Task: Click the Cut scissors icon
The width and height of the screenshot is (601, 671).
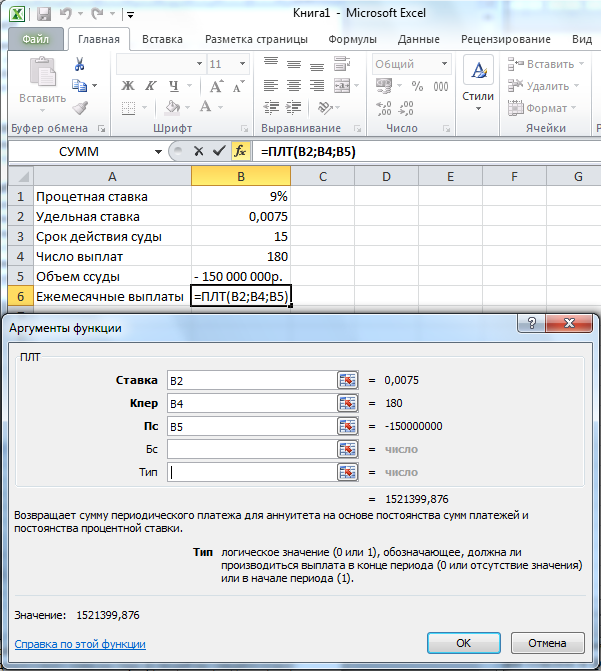Action: (79, 64)
